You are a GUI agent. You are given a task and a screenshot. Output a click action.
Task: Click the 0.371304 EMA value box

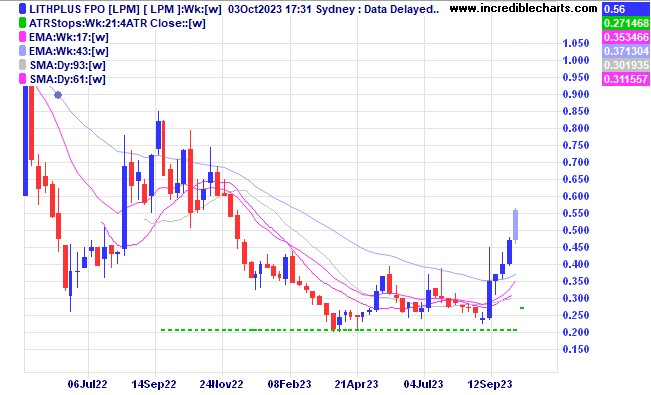[626, 51]
